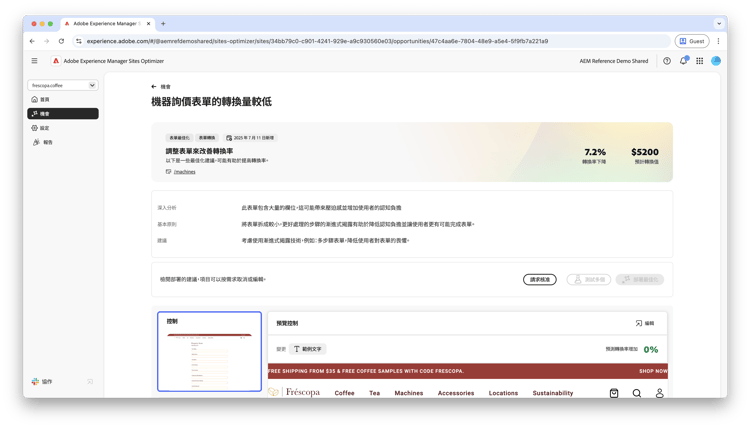Open Sustainability in preview navigation
Image resolution: width=750 pixels, height=428 pixels.
(552, 393)
